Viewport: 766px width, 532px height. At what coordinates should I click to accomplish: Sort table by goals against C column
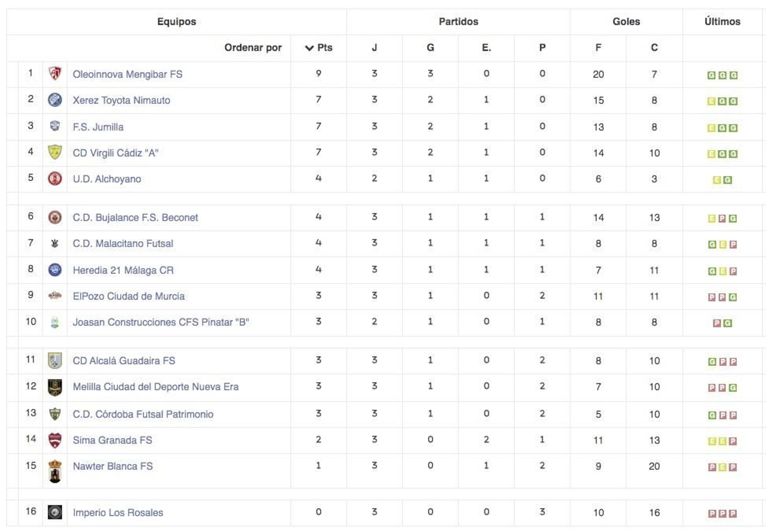point(654,48)
